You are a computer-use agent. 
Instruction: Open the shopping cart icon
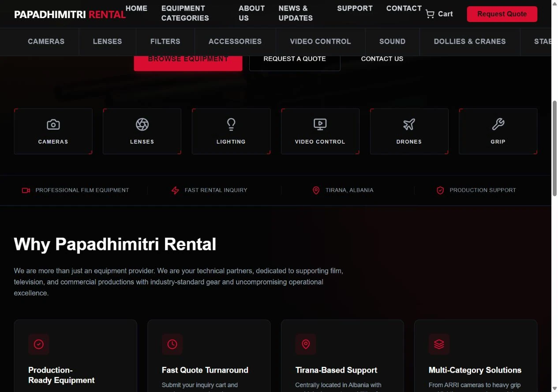[430, 14]
